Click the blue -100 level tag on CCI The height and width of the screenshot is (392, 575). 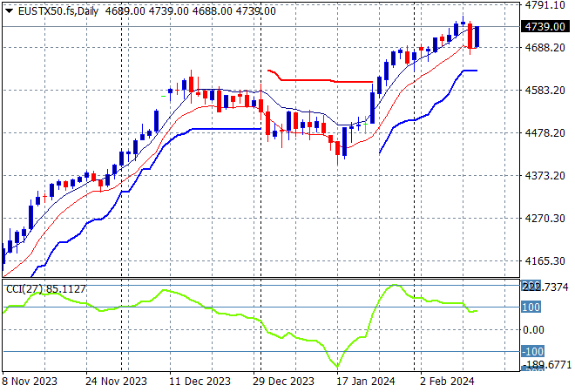coord(531,351)
